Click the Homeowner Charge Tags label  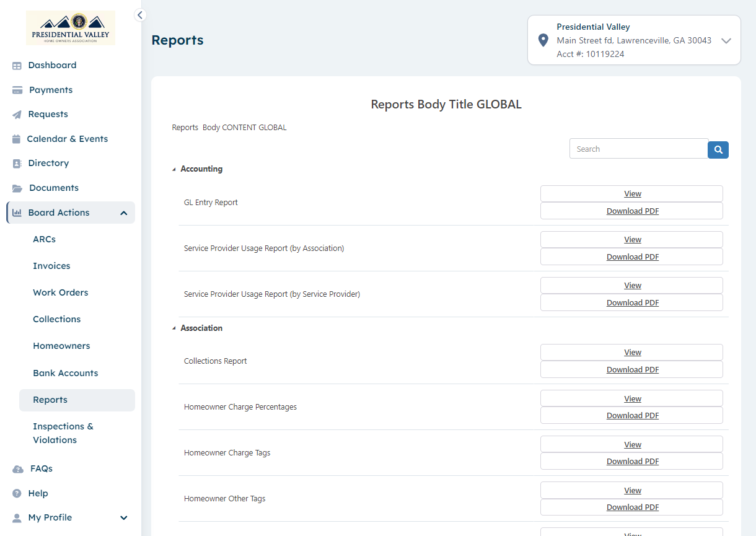pyautogui.click(x=227, y=453)
